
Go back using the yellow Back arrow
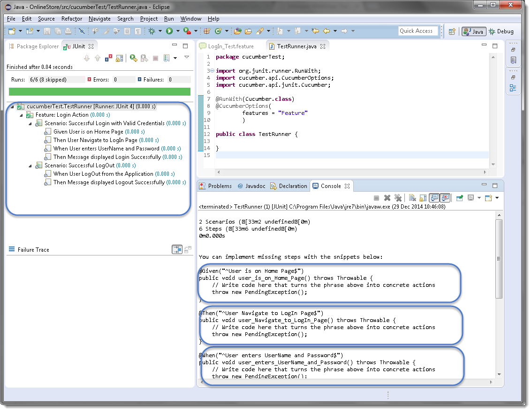coord(327,31)
